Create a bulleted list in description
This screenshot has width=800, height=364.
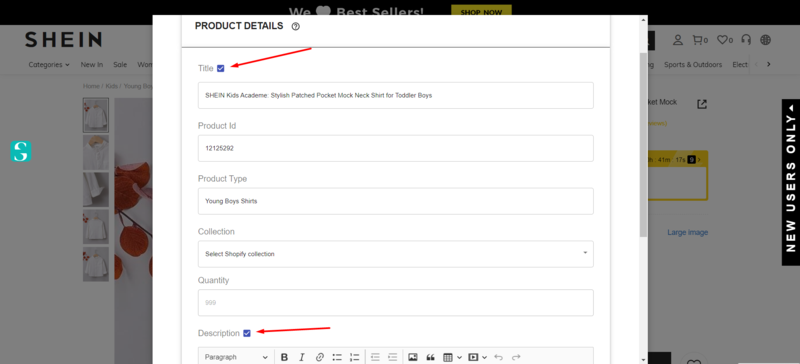[337, 357]
